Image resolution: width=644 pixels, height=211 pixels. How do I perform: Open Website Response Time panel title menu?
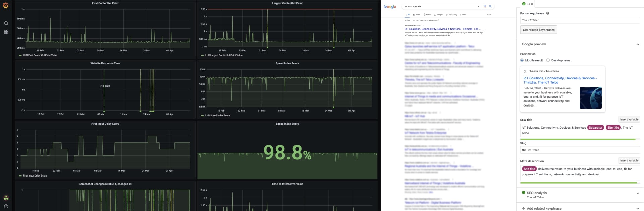[105, 63]
